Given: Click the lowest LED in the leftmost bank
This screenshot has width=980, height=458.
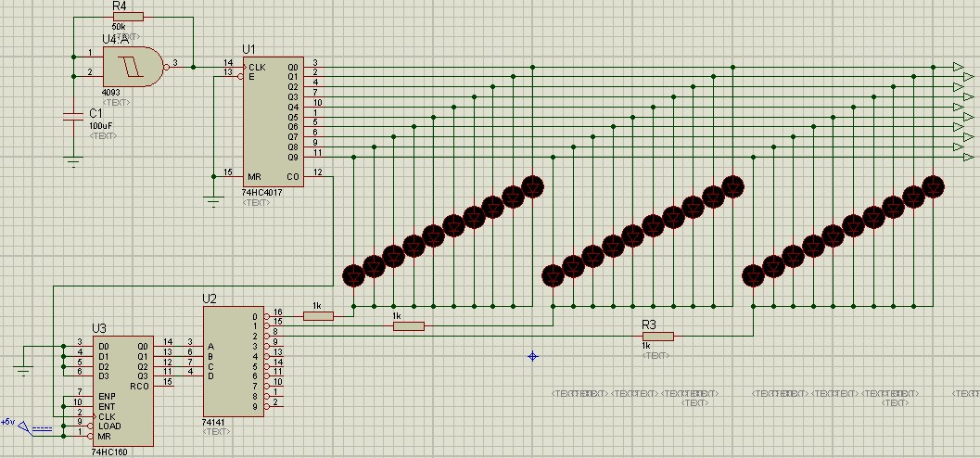Looking at the screenshot, I should tap(353, 274).
